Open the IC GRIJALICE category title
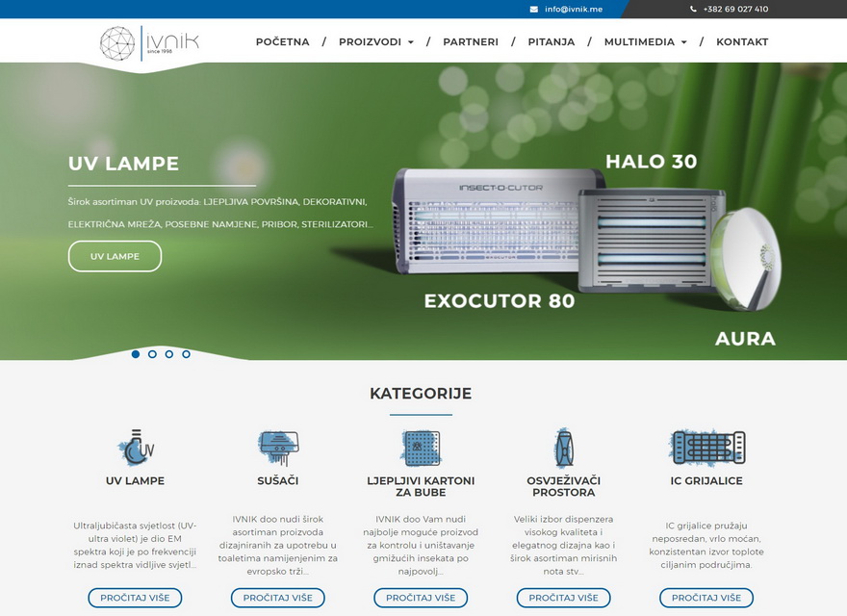Viewport: 847px width, 616px height. [x=706, y=480]
